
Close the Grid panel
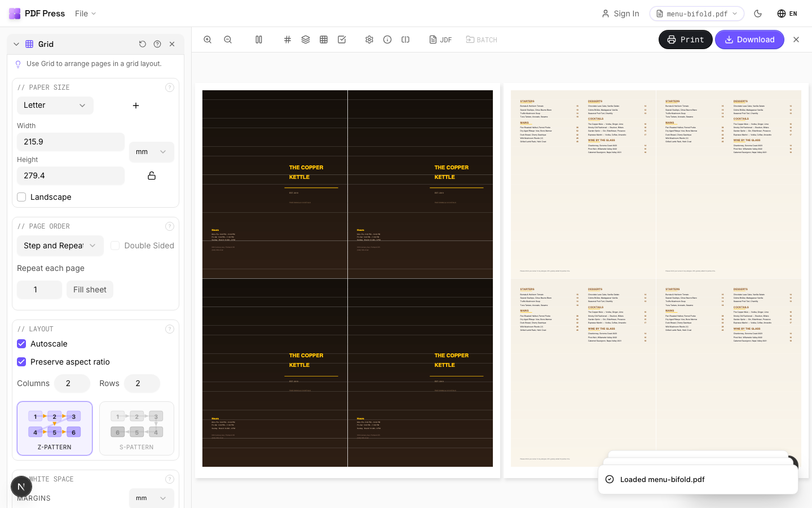coord(172,44)
